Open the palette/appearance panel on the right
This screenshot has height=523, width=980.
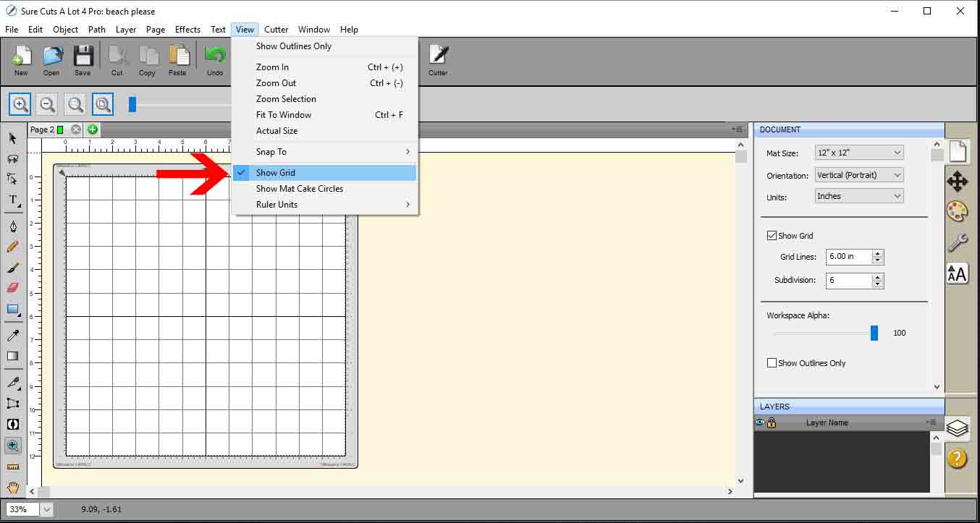click(957, 212)
